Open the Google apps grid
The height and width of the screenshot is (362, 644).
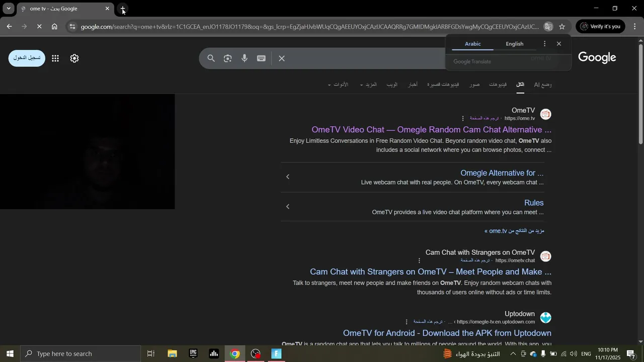pyautogui.click(x=55, y=58)
